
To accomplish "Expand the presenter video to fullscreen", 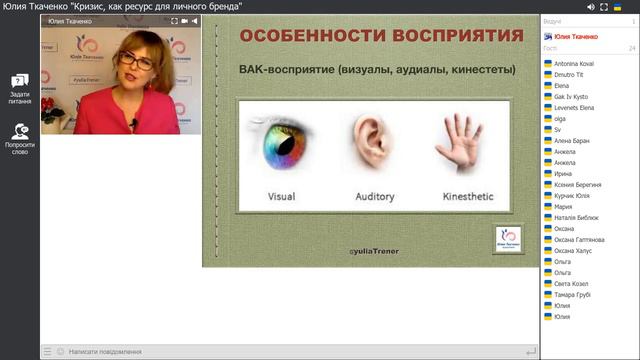I will point(174,21).
